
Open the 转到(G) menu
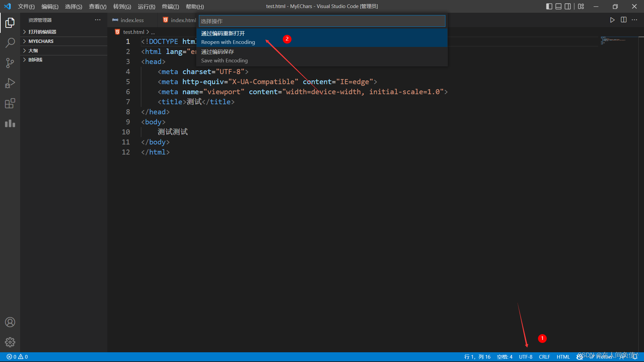pos(122,6)
